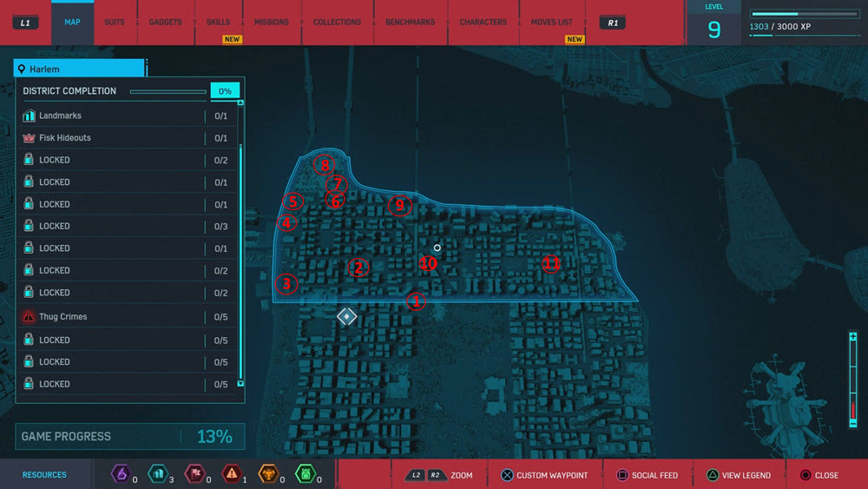
Task: Click the district list scrollbar track
Action: tap(240, 242)
